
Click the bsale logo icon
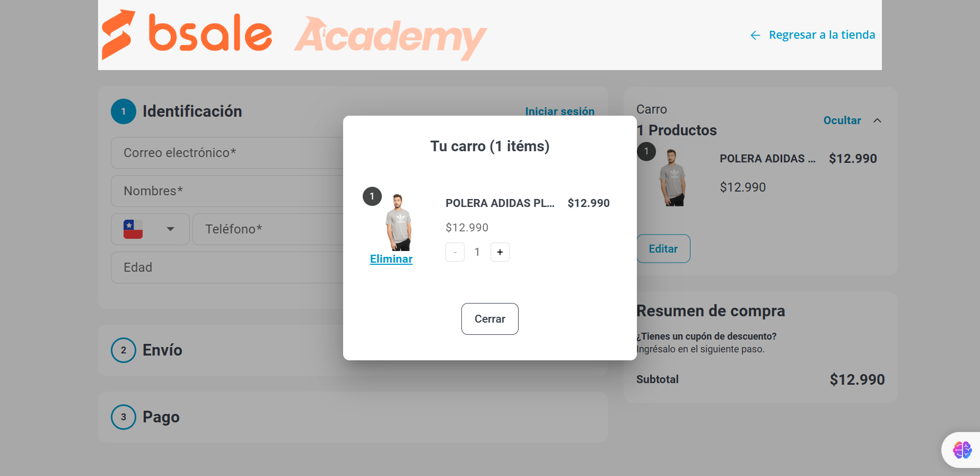[x=118, y=34]
